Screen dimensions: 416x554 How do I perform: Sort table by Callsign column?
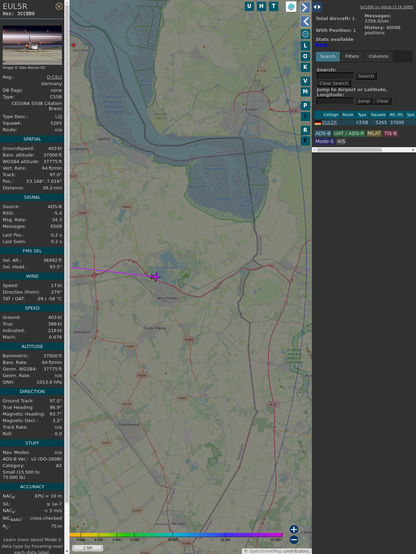[330, 114]
